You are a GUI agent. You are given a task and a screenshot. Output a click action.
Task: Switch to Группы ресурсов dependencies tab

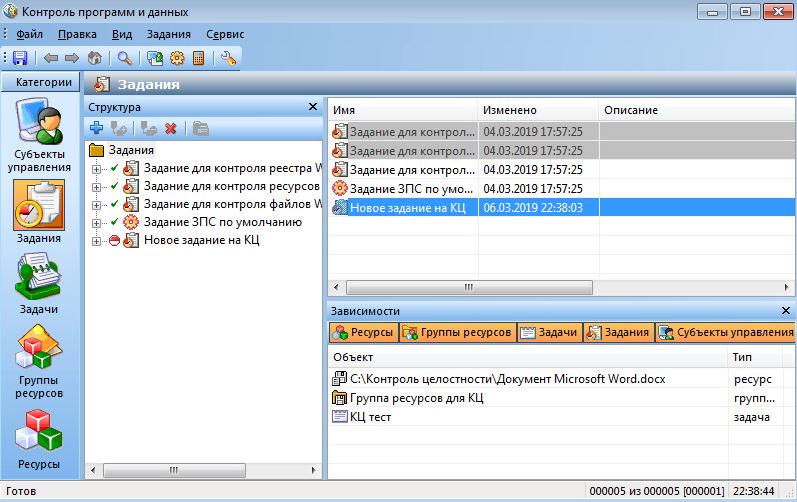(x=457, y=332)
